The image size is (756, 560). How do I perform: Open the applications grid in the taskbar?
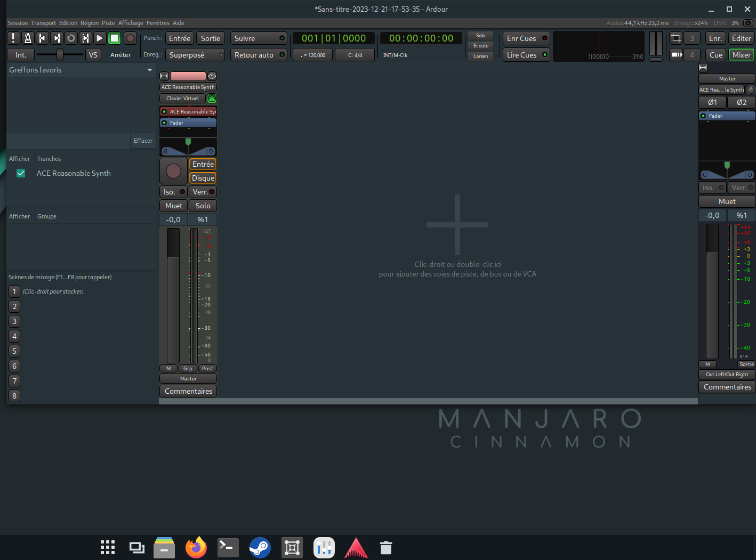(108, 547)
